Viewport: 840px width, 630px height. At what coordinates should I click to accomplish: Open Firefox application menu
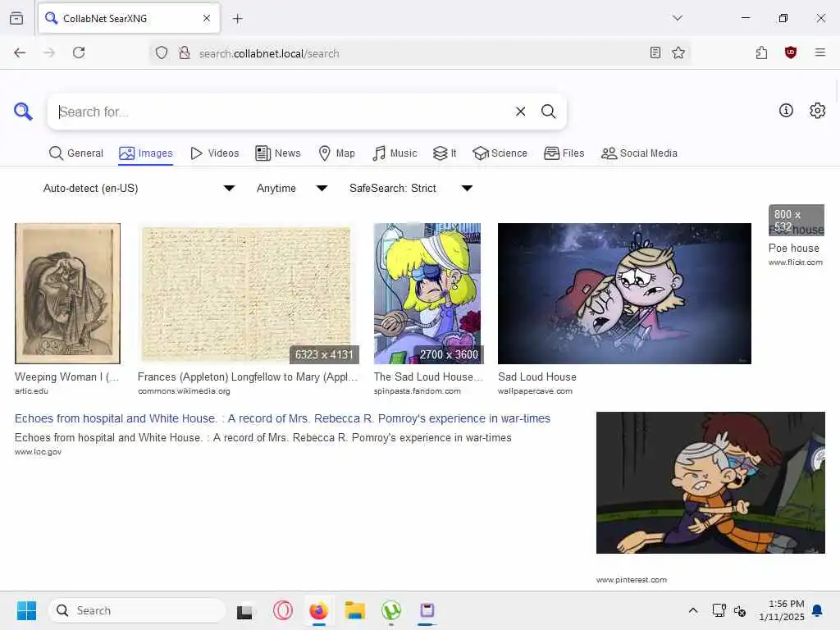tap(819, 52)
